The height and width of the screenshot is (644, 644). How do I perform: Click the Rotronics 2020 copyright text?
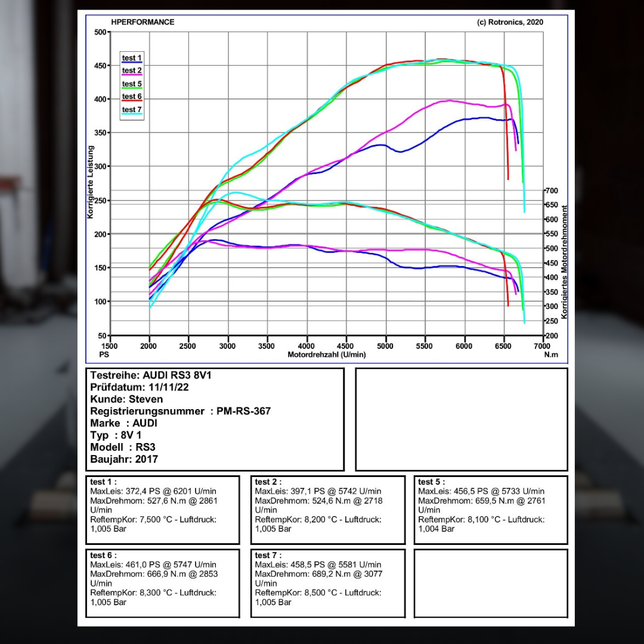510,22
